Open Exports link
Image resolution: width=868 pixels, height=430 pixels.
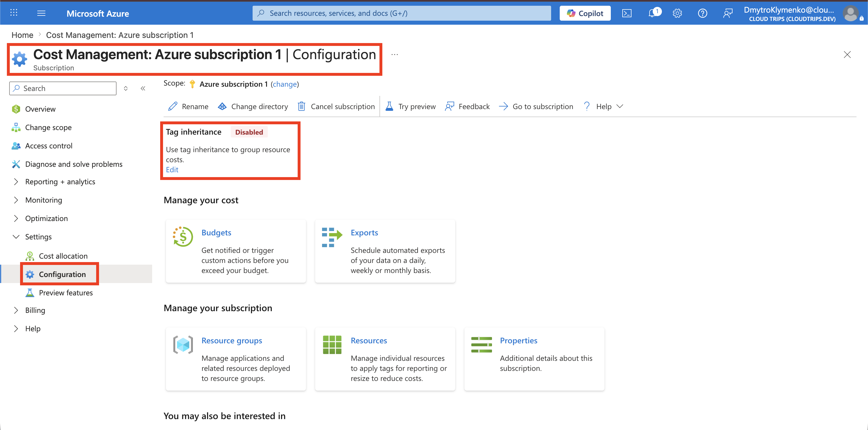click(364, 233)
